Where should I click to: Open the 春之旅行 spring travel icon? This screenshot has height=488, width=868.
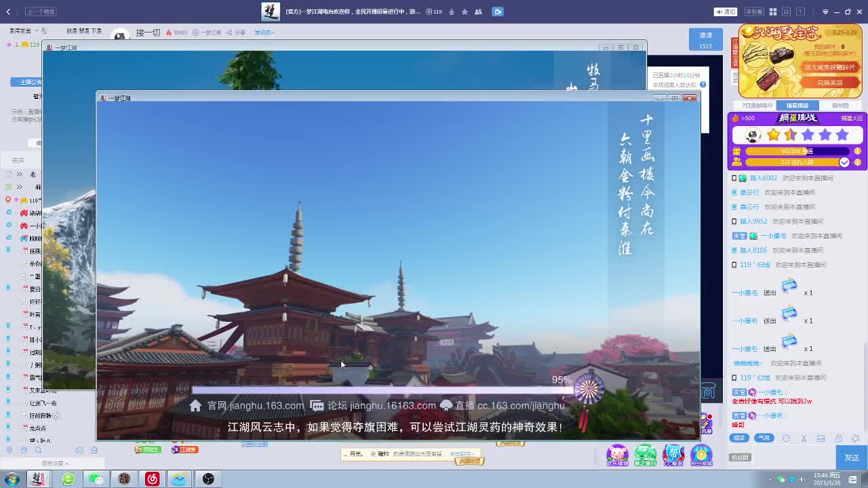(646, 455)
